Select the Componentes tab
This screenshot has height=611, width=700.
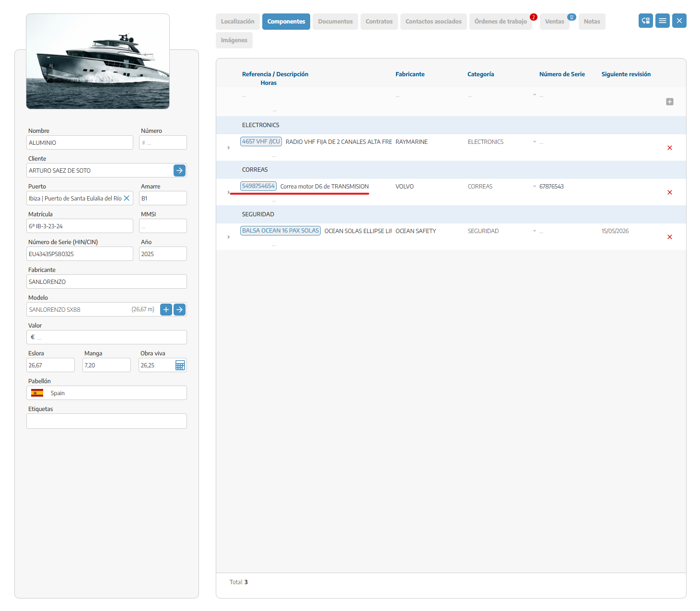click(286, 22)
